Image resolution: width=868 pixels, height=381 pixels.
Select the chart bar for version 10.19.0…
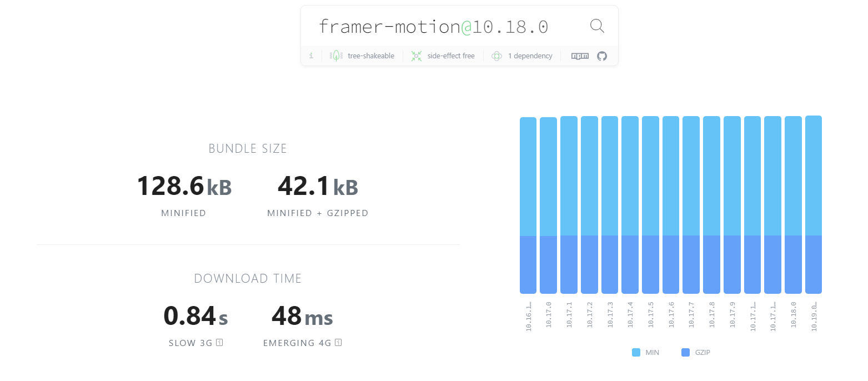pyautogui.click(x=814, y=204)
